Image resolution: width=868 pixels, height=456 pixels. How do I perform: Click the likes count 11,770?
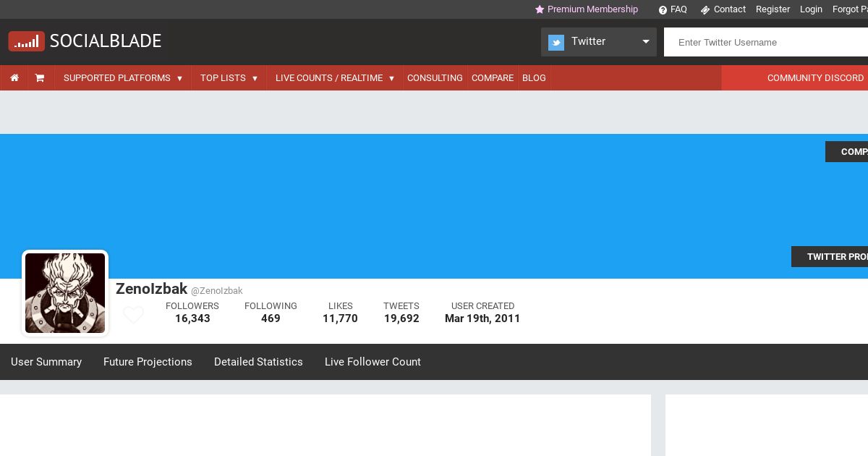(x=340, y=318)
